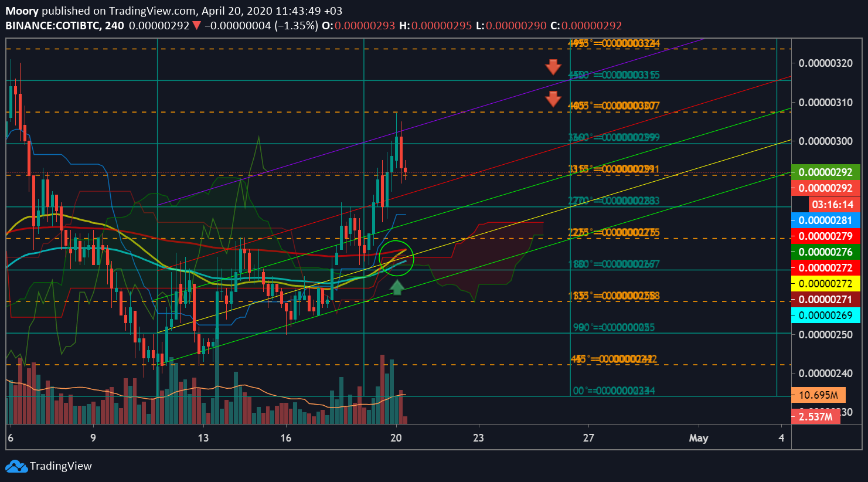The image size is (868, 482).
Task: Click the low value L:0.00000290
Action: [510, 25]
